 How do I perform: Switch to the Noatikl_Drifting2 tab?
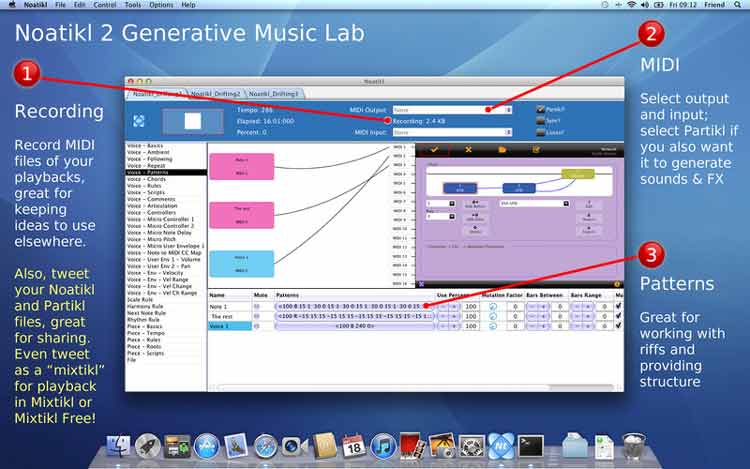[215, 94]
